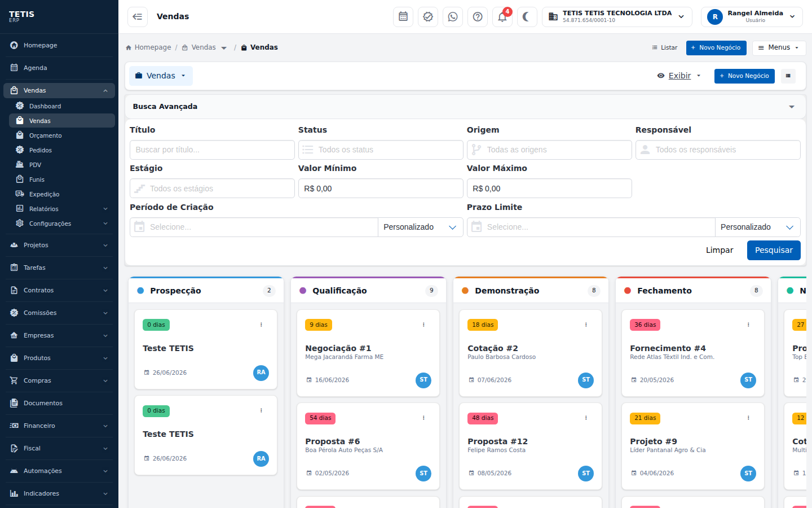812x508 pixels.
Task: Open Personalizado dropdown for Prazo Limite
Action: click(758, 227)
